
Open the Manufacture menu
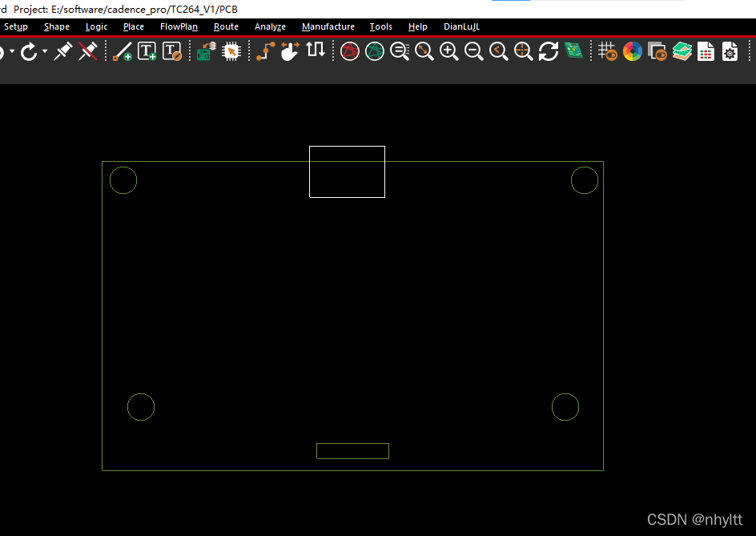click(328, 26)
